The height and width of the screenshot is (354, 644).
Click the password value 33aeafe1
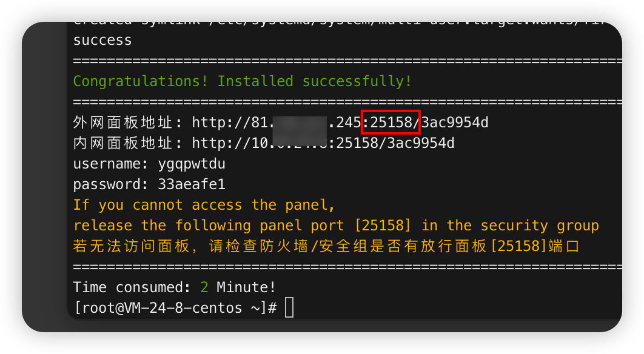tap(192, 184)
